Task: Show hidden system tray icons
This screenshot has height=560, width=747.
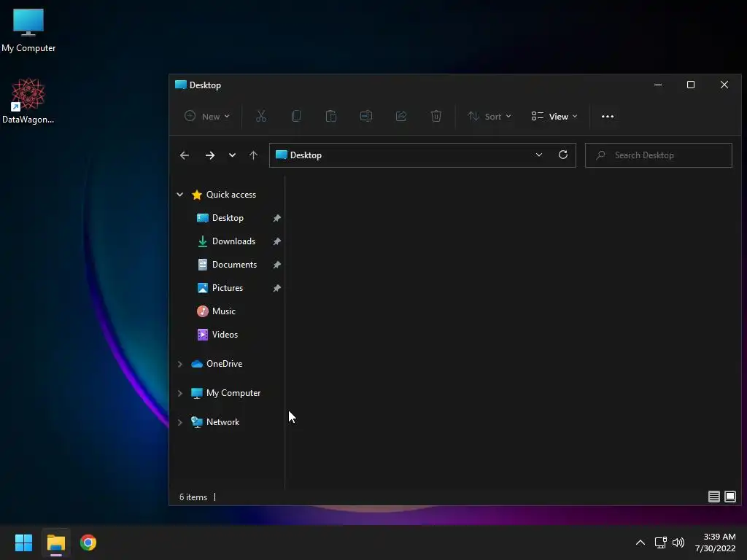Action: click(640, 542)
